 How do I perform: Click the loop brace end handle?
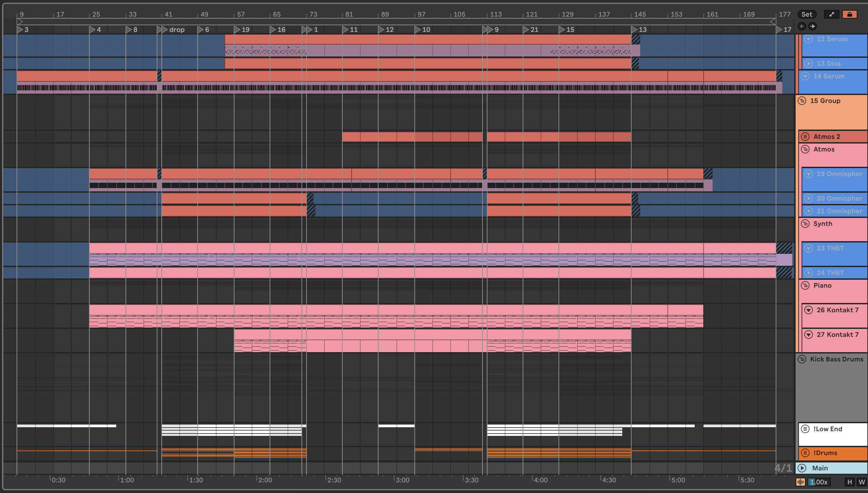773,22
